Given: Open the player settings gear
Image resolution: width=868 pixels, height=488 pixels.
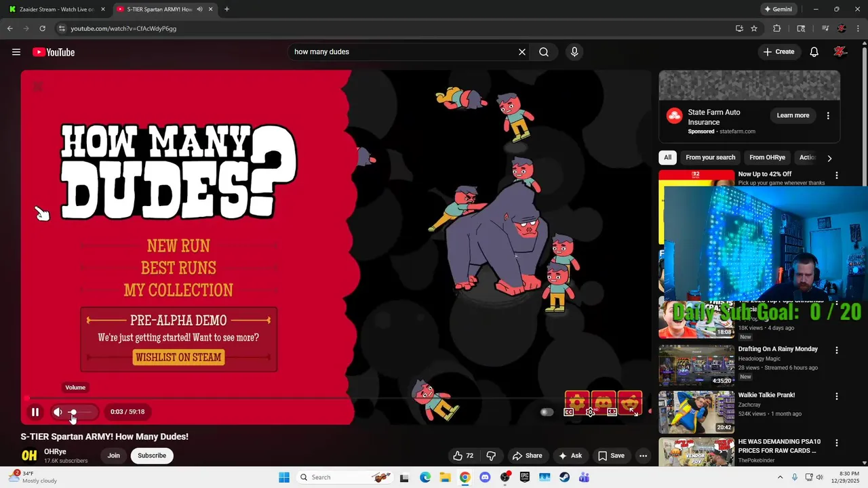Looking at the screenshot, I should pos(590,411).
